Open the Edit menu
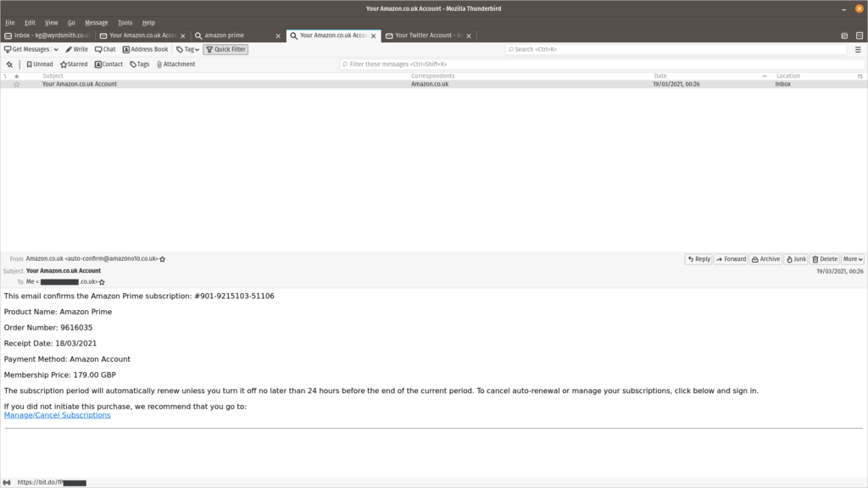The image size is (868, 488). [x=30, y=23]
